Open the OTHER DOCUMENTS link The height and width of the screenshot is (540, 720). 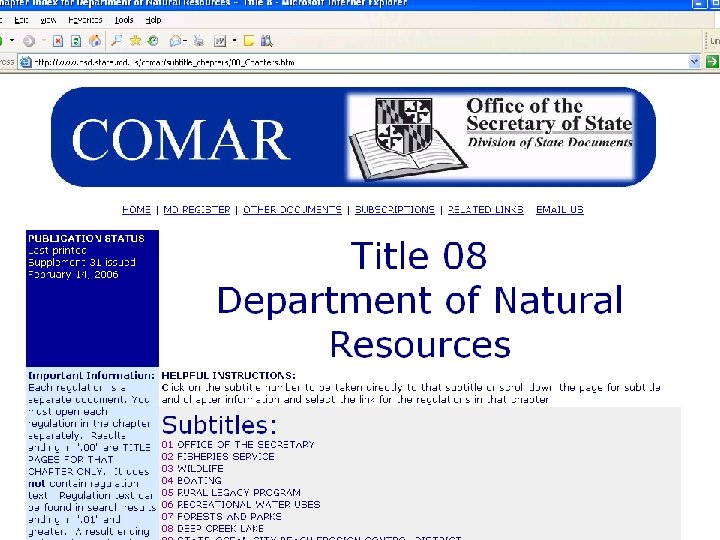tap(292, 210)
